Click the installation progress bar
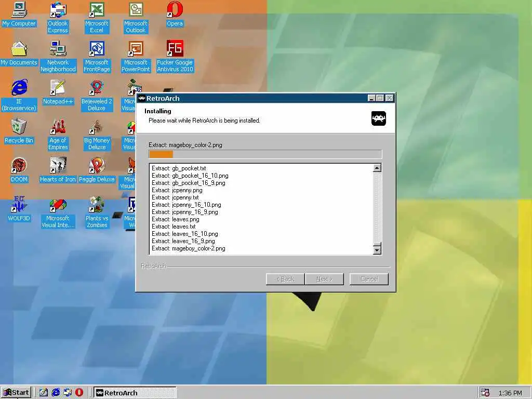532x399 pixels. tap(265, 154)
